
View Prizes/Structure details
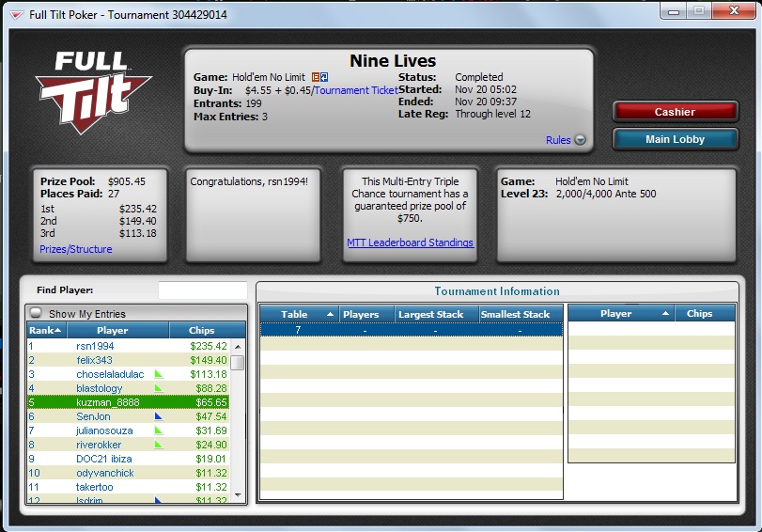click(76, 249)
